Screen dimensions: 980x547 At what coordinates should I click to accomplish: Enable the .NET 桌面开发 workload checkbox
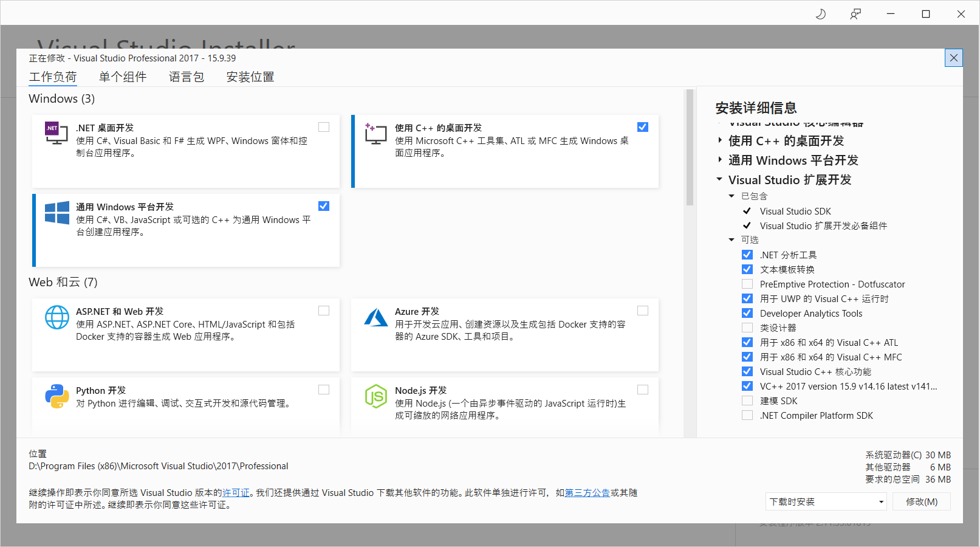[323, 126]
